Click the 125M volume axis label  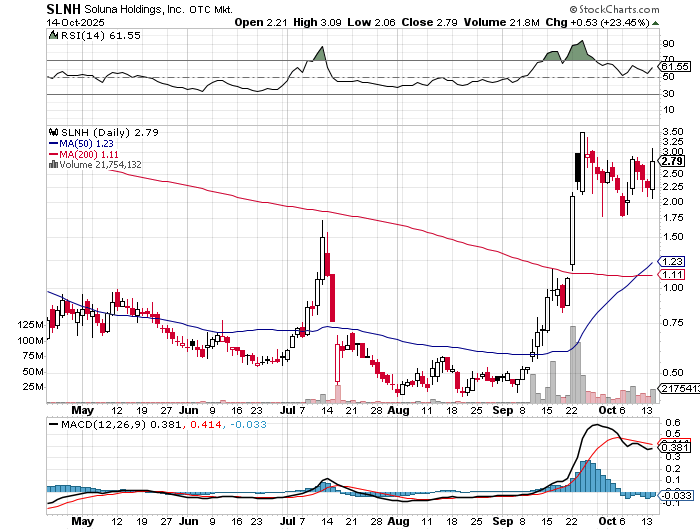click(x=31, y=325)
